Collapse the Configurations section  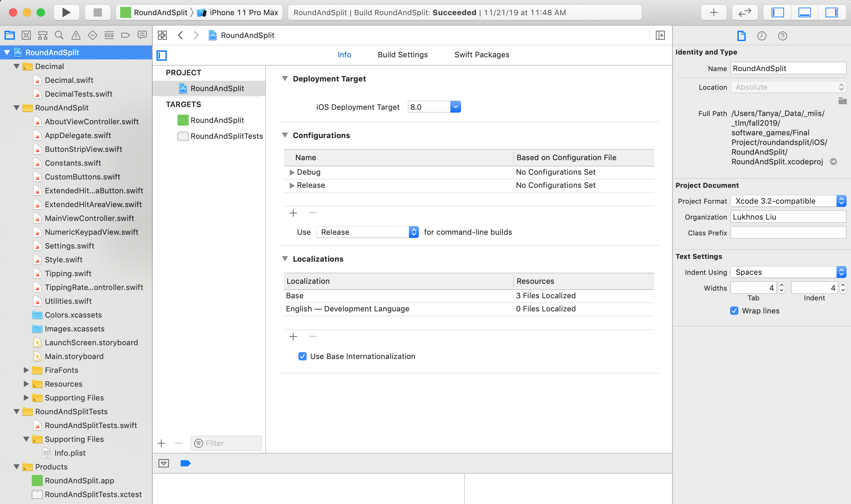[x=285, y=135]
